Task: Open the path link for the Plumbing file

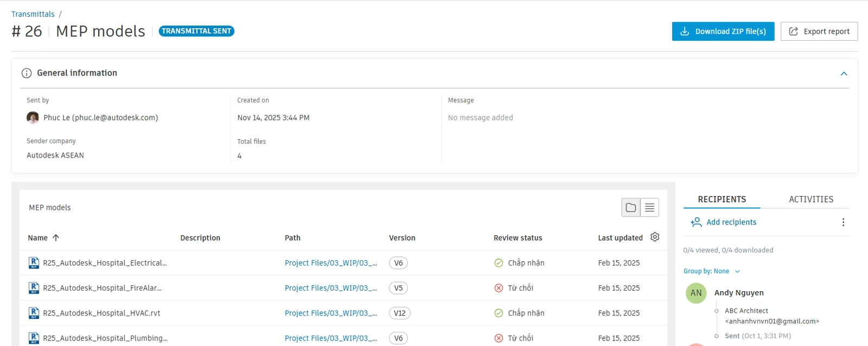Action: coord(331,338)
